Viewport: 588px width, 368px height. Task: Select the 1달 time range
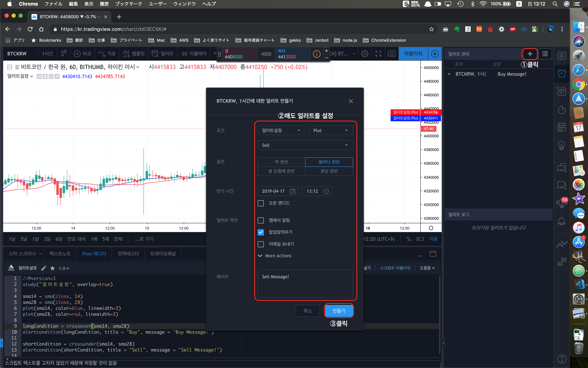(x=35, y=239)
